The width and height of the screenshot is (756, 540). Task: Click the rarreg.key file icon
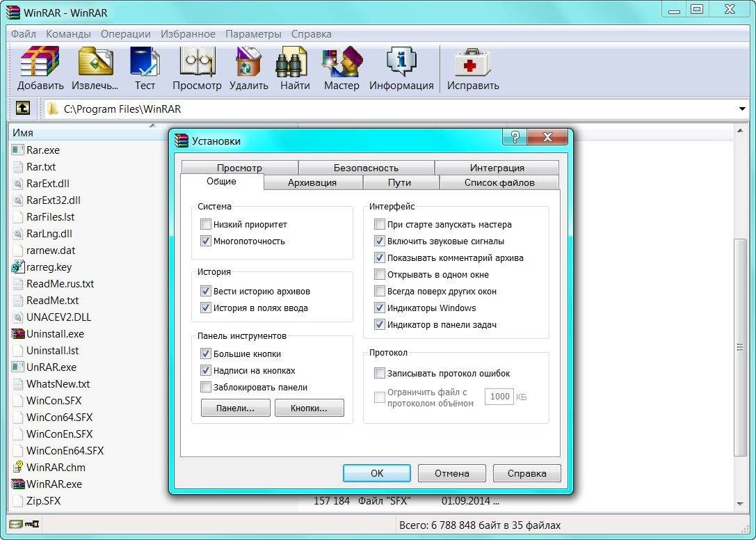point(18,267)
